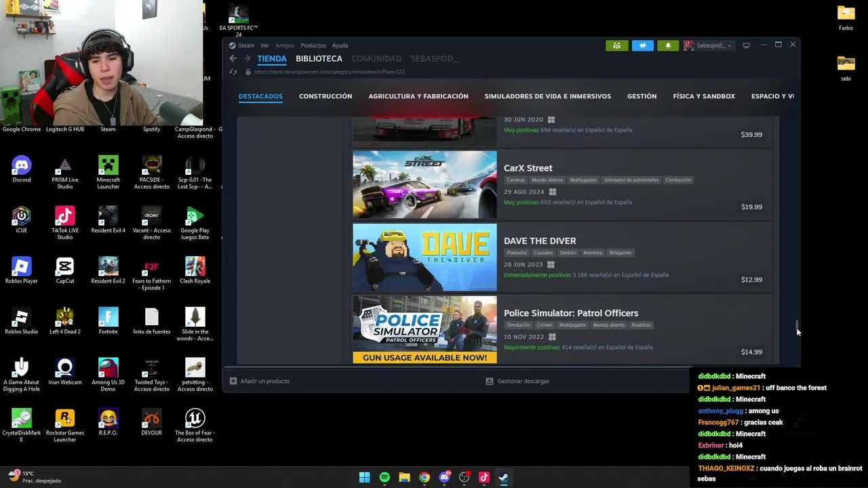This screenshot has height=488, width=868.
Task: Select the GESTIÓN category tab
Action: (x=642, y=96)
